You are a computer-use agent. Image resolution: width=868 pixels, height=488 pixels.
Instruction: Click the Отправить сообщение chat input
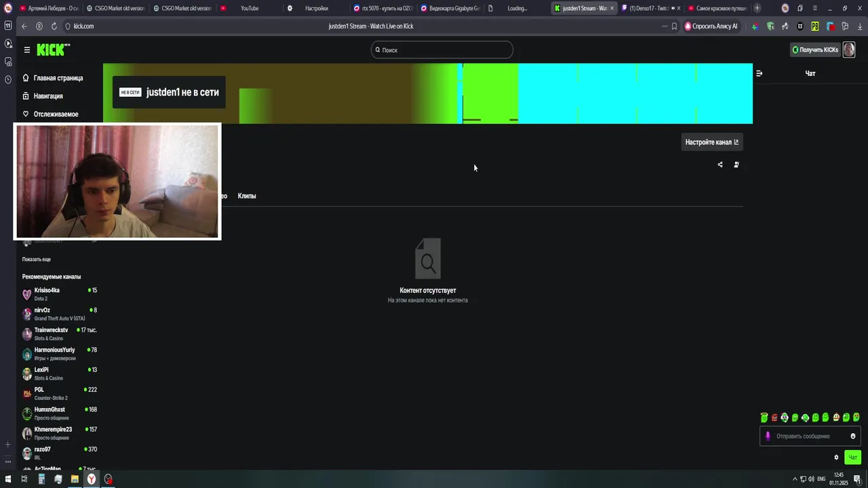coord(810,436)
